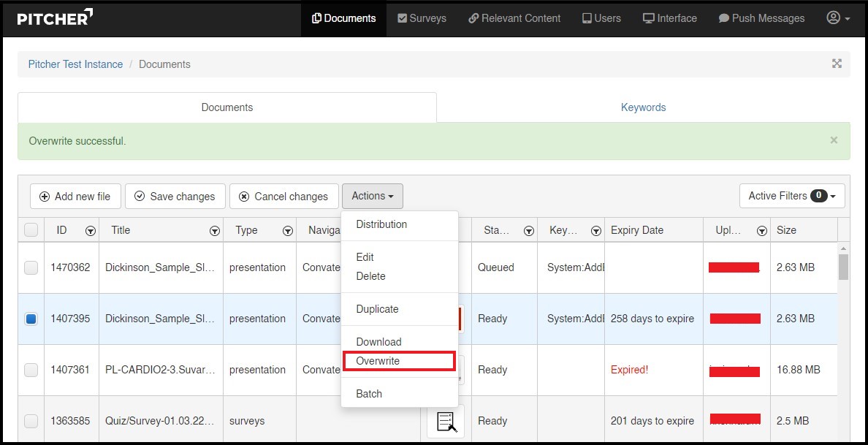Open the Pitcher Test Instance breadcrumb link
Image resolution: width=868 pixels, height=445 pixels.
click(75, 64)
